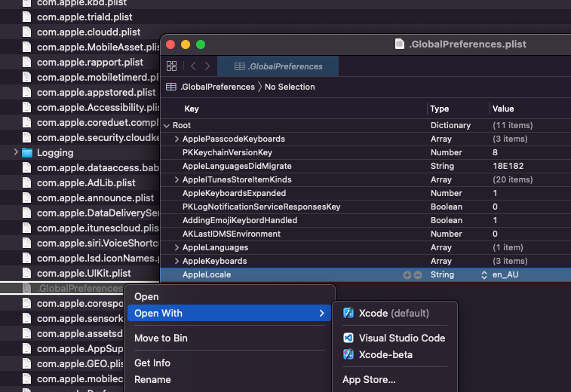Click the Xcode related items grid icon
The height and width of the screenshot is (392, 571).
tap(171, 66)
